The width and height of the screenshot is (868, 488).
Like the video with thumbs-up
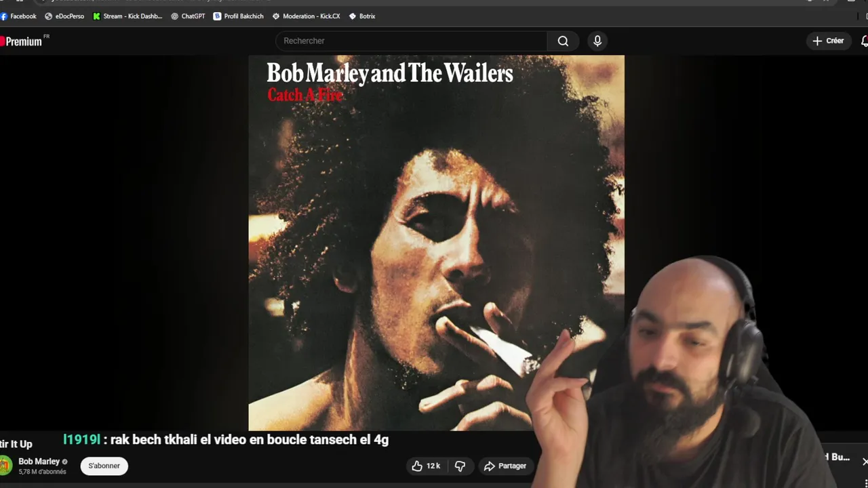426,466
